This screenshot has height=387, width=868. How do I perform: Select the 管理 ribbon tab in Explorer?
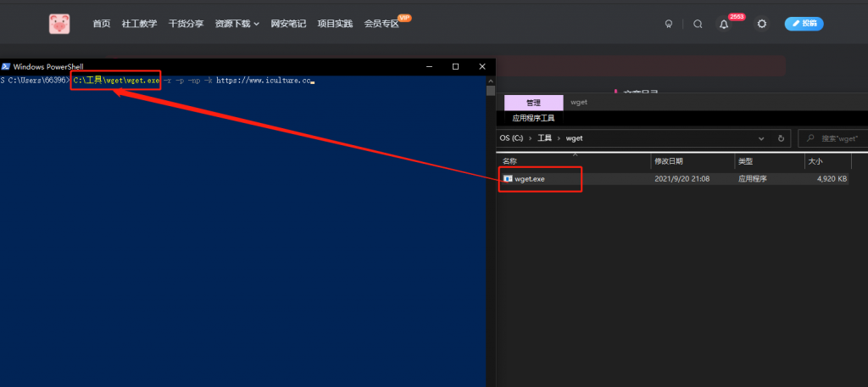pyautogui.click(x=534, y=103)
